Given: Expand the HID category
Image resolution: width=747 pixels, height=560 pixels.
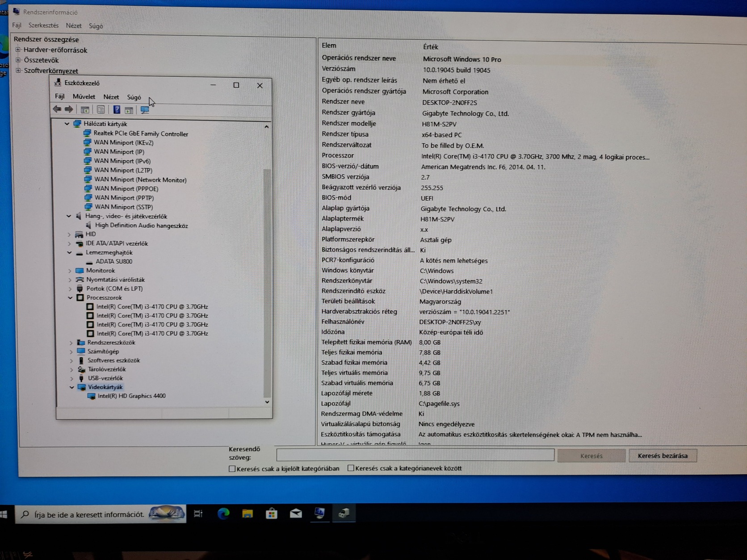Looking at the screenshot, I should coord(69,234).
